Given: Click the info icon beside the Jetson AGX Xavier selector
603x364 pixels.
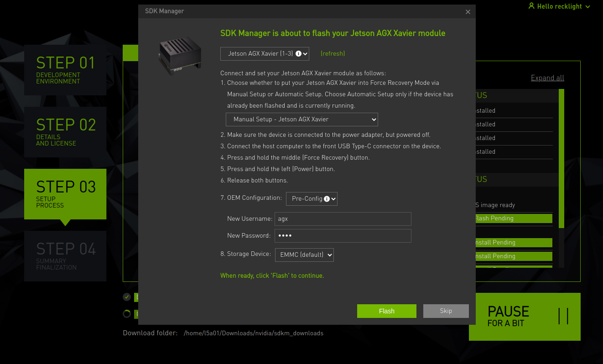Looking at the screenshot, I should [x=299, y=53].
